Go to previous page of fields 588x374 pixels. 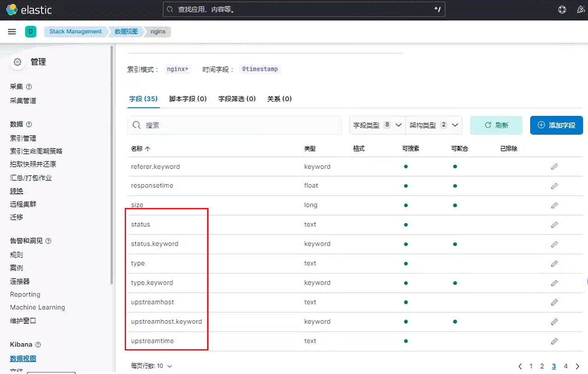point(520,366)
